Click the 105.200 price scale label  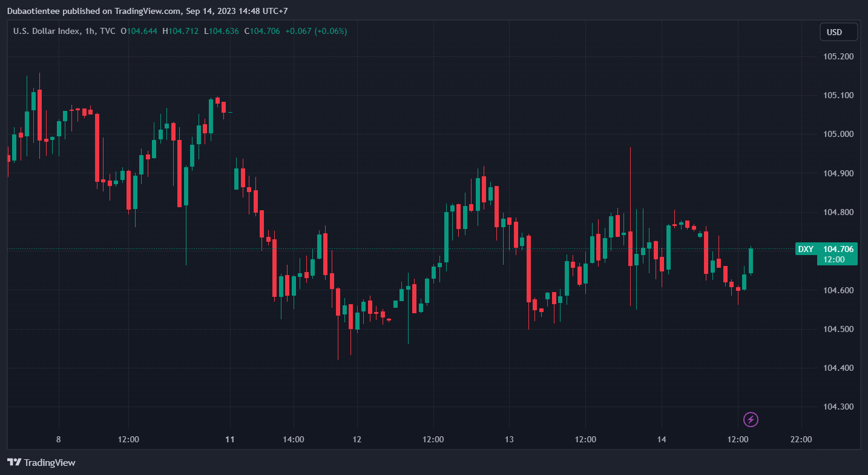[838, 56]
